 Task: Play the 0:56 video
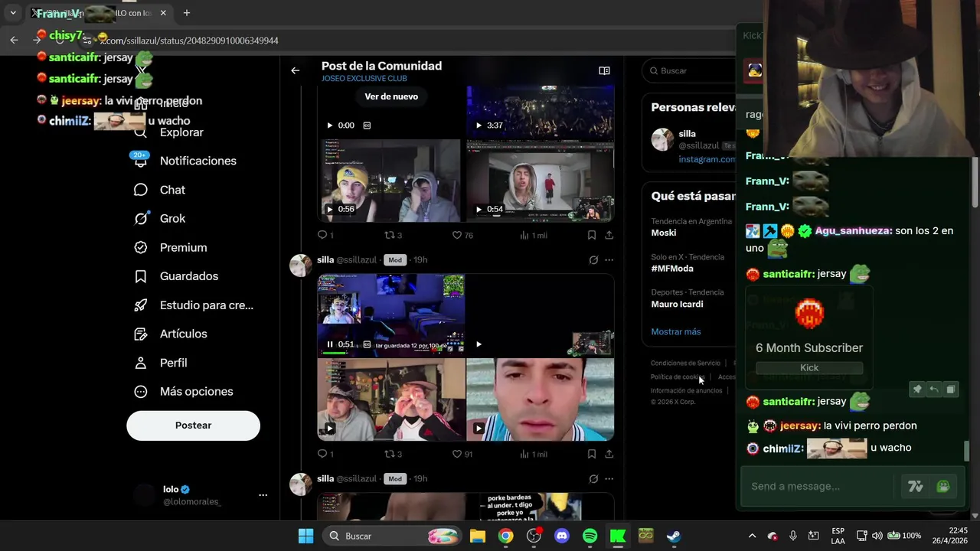coord(330,209)
